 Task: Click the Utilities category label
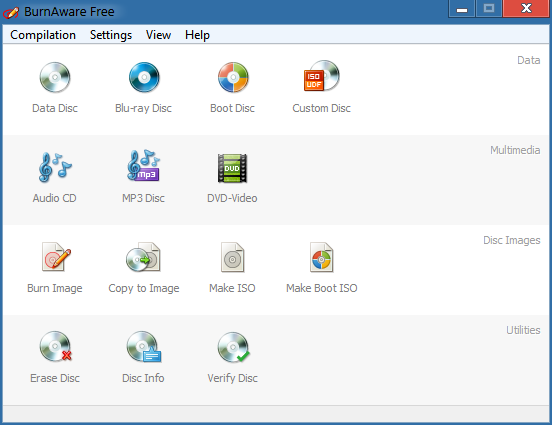click(523, 330)
